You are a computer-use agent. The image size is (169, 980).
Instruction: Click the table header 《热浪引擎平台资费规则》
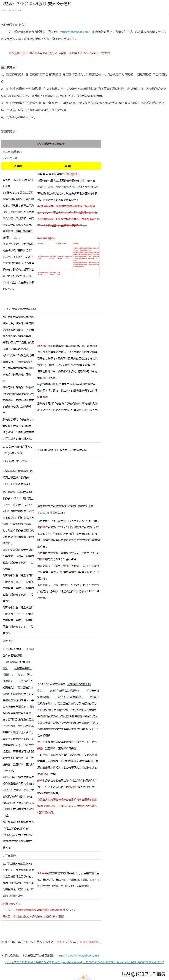(x=51, y=144)
